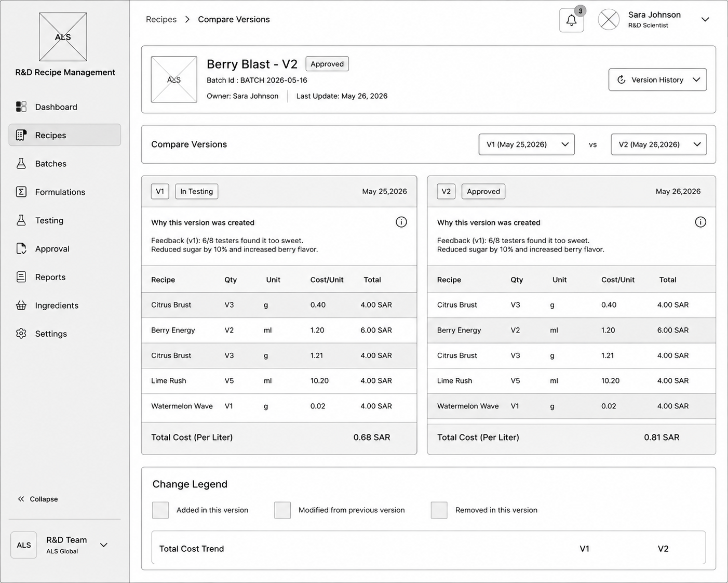Click the ALS team badge in sidebar footer
728x583 pixels.
[x=24, y=545]
